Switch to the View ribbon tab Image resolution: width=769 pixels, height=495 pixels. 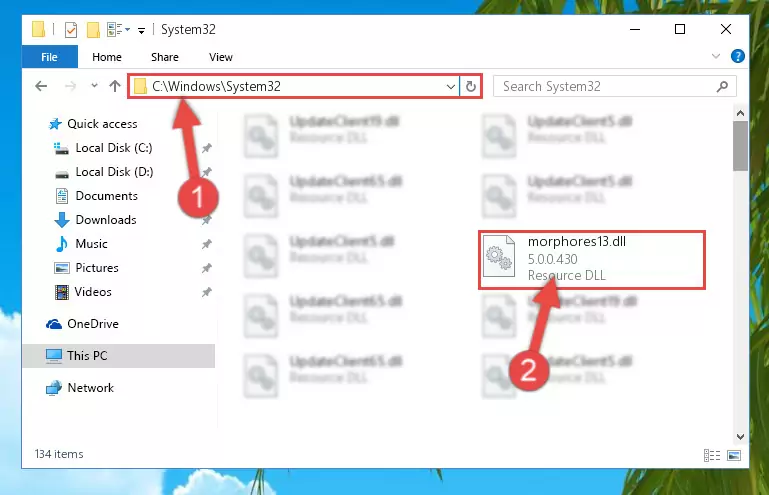pos(221,57)
